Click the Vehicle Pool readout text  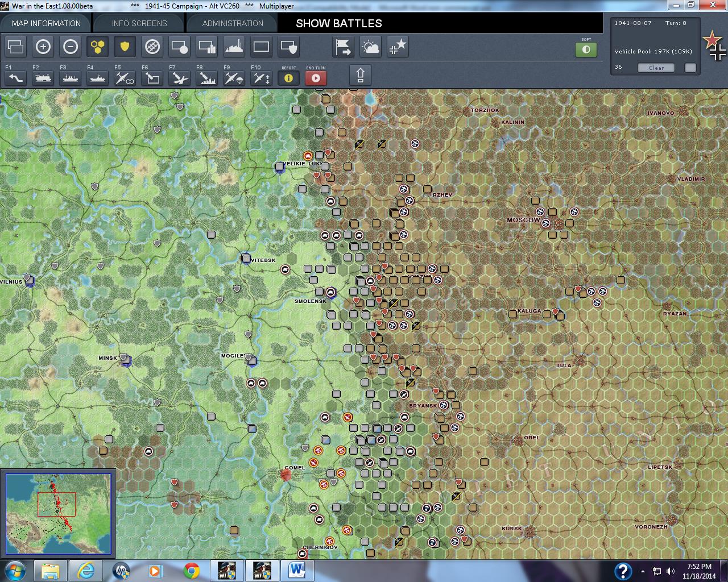point(653,52)
